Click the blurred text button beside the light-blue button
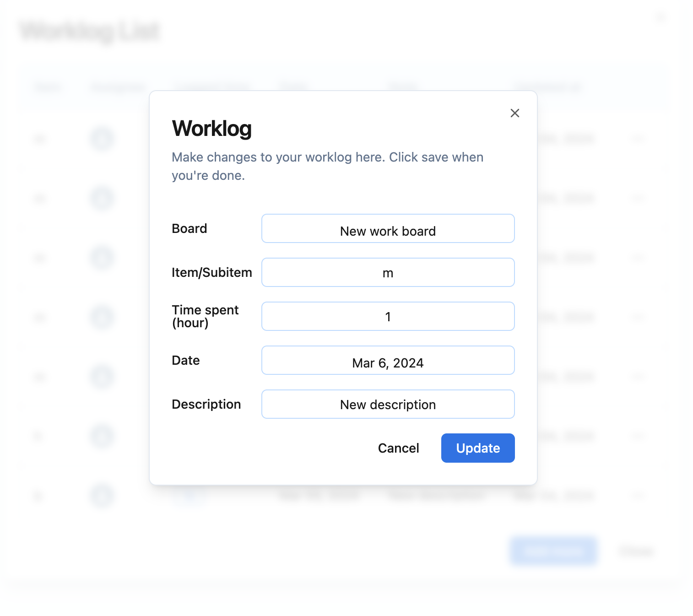The width and height of the screenshot is (693, 616). coord(636,551)
